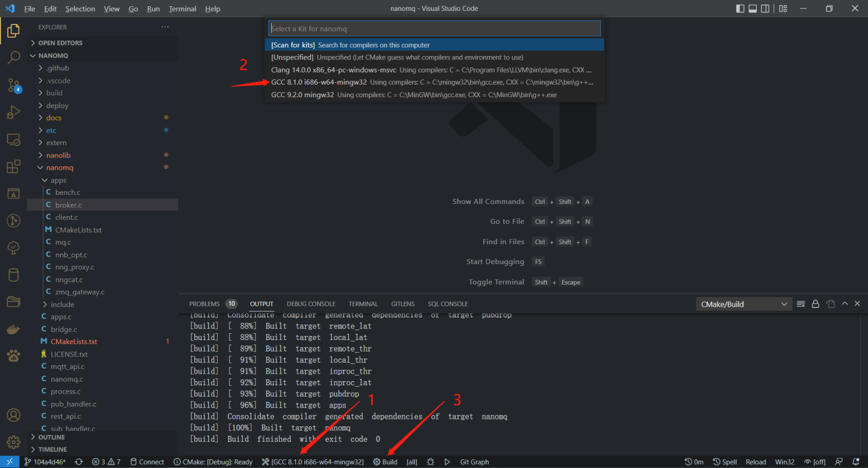Expand the include folder
This screenshot has height=468, width=868.
[103, 305]
